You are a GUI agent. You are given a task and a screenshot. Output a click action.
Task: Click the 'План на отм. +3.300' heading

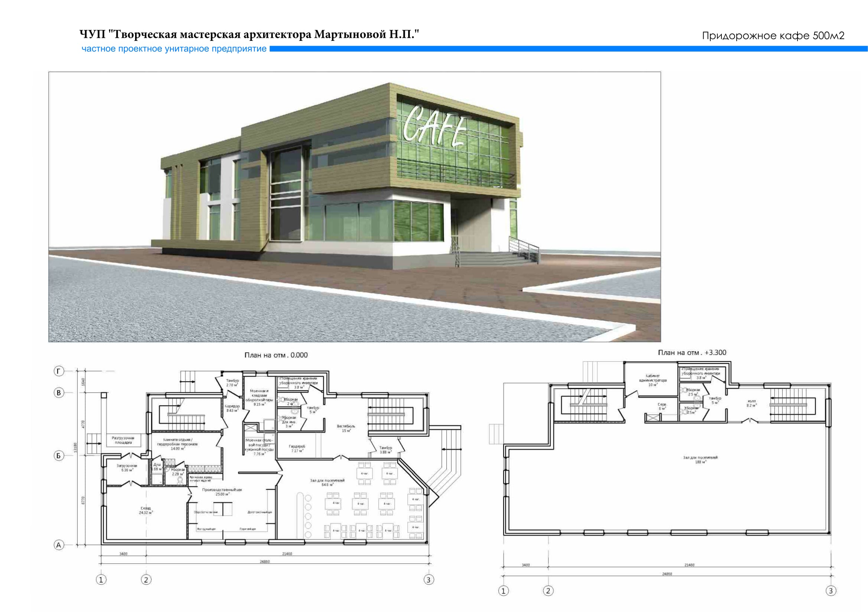click(692, 352)
